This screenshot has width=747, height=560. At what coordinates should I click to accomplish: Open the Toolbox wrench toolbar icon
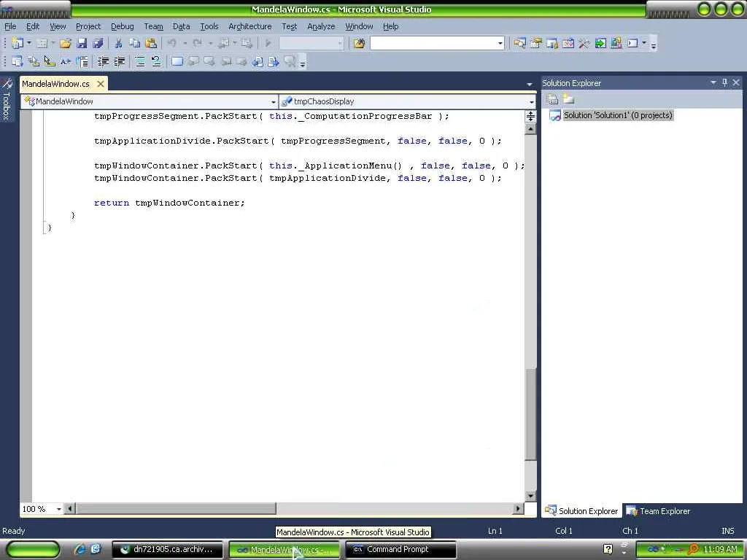[584, 43]
